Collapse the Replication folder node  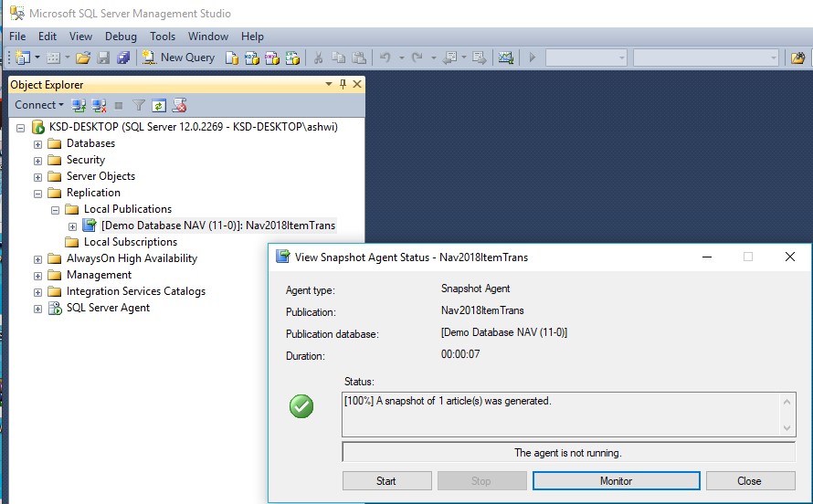pos(37,193)
